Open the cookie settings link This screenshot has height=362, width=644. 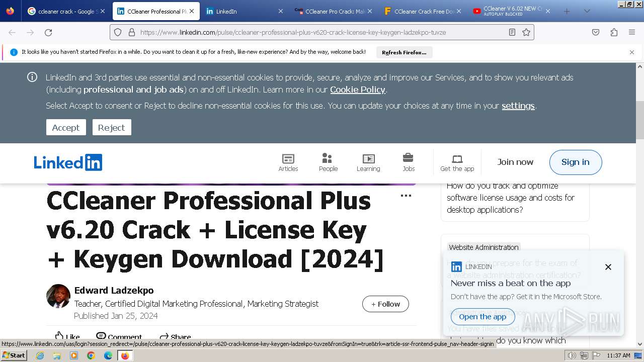(x=518, y=106)
